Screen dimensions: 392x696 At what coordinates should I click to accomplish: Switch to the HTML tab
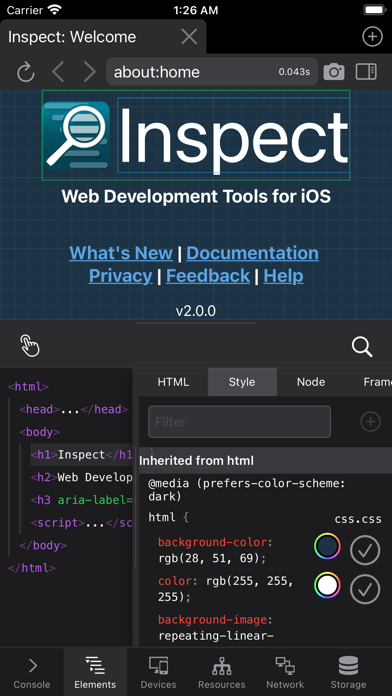click(x=173, y=382)
